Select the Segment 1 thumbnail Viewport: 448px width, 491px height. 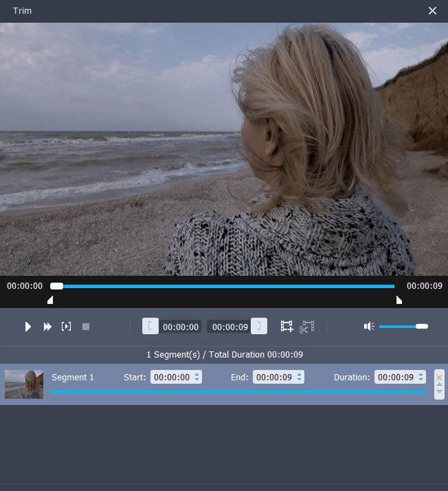(x=24, y=384)
